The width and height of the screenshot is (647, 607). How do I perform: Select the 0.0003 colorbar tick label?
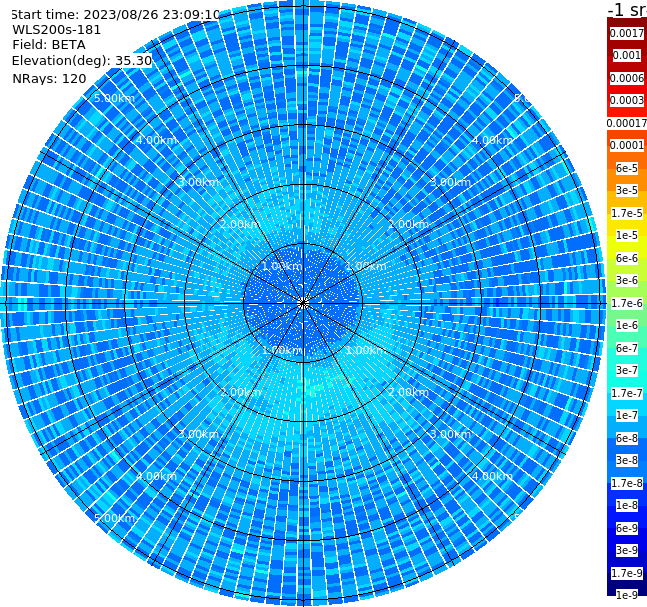coord(627,100)
